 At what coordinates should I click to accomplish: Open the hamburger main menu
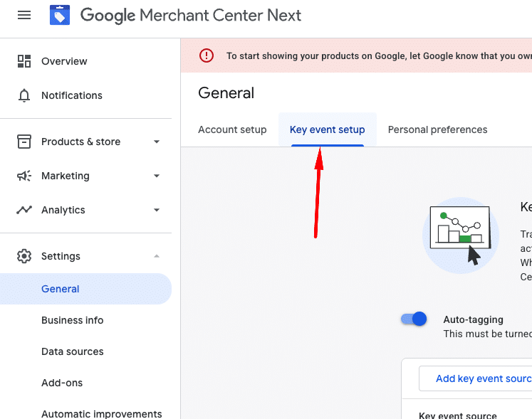(x=24, y=15)
